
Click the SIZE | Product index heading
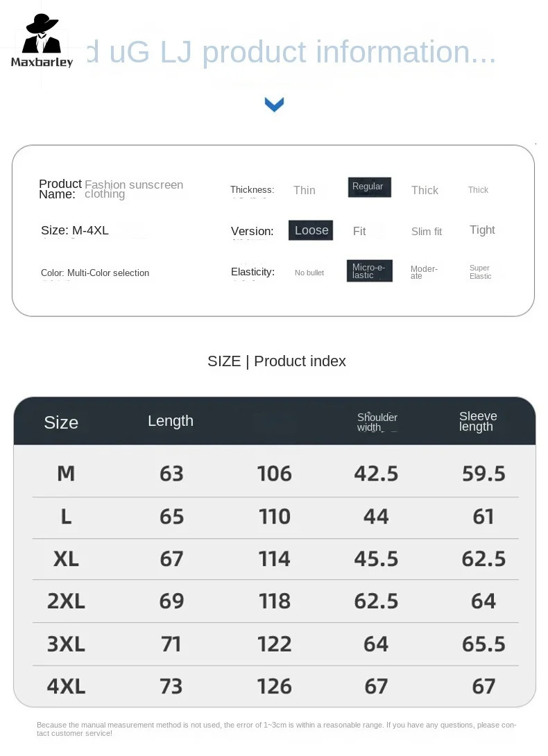(276, 361)
